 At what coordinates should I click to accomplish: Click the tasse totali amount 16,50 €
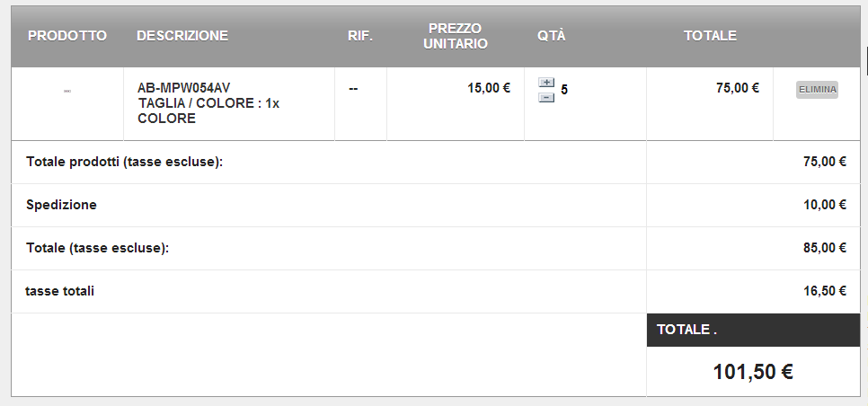click(825, 291)
